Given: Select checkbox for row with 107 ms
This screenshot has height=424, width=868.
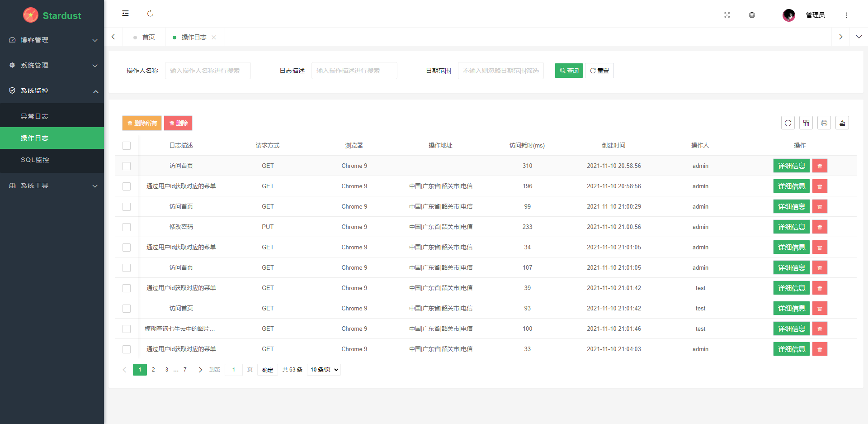Looking at the screenshot, I should click(127, 268).
